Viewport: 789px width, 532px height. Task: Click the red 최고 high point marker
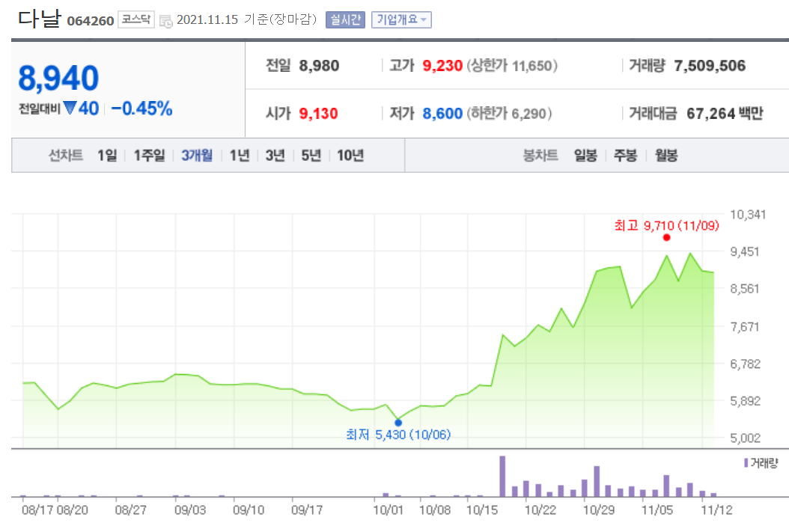click(x=667, y=238)
